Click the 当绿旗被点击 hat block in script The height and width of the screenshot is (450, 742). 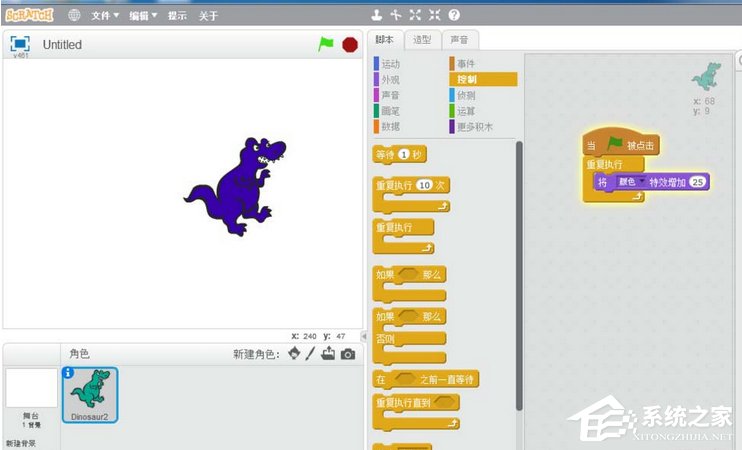tap(621, 143)
